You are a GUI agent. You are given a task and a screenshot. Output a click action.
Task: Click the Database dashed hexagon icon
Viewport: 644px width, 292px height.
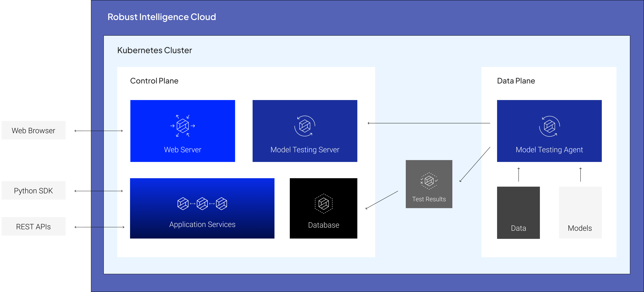click(324, 204)
